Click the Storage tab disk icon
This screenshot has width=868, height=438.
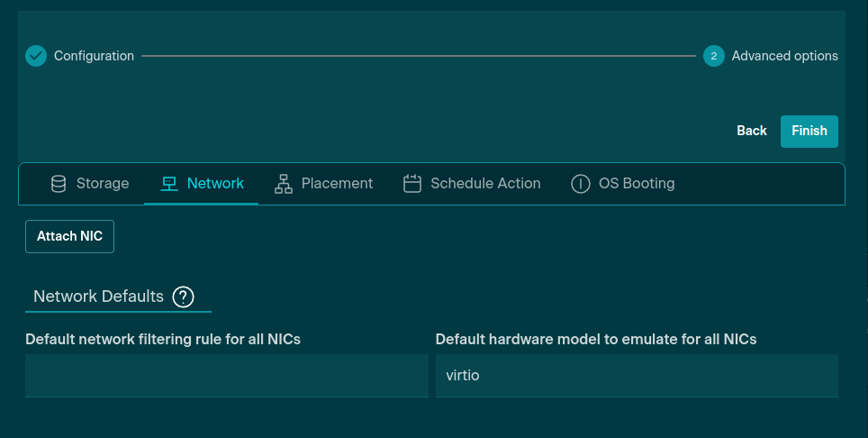pos(59,184)
